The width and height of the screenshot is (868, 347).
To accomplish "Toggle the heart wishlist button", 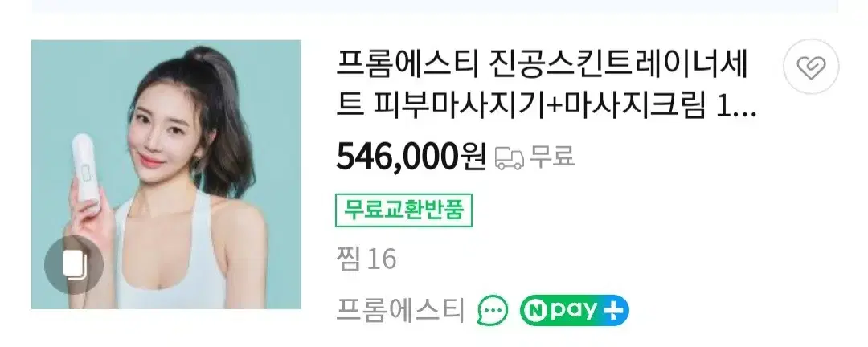I will pos(811,67).
